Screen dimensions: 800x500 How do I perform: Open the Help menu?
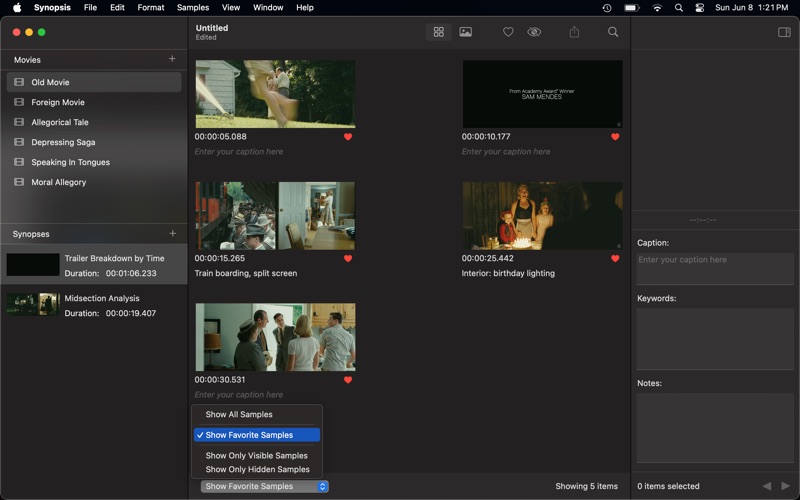coord(305,8)
